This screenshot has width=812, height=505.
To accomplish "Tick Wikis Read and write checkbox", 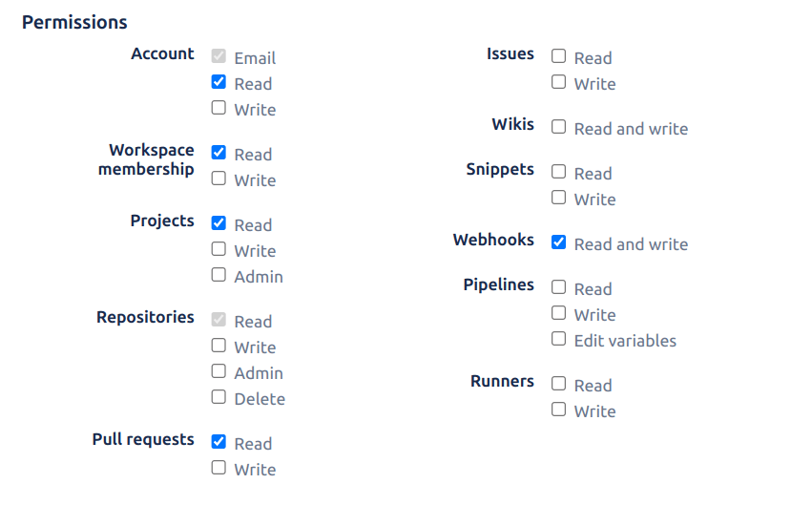I will [x=558, y=128].
